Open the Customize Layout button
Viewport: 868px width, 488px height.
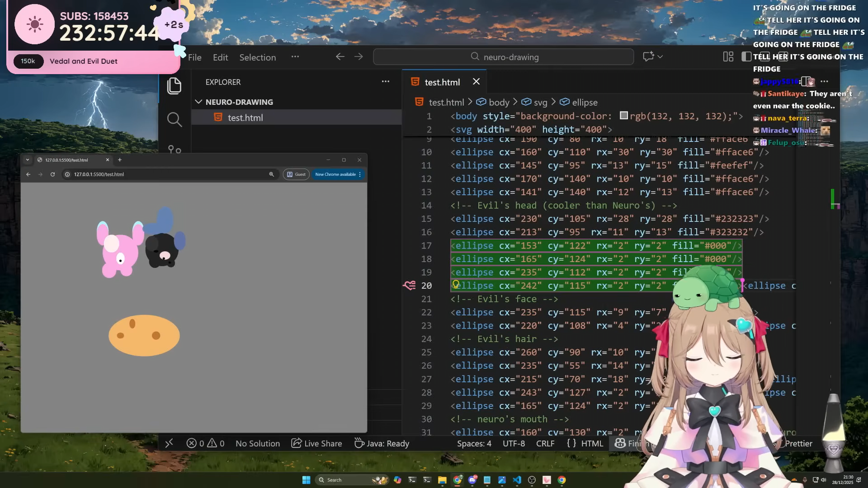[728, 56]
